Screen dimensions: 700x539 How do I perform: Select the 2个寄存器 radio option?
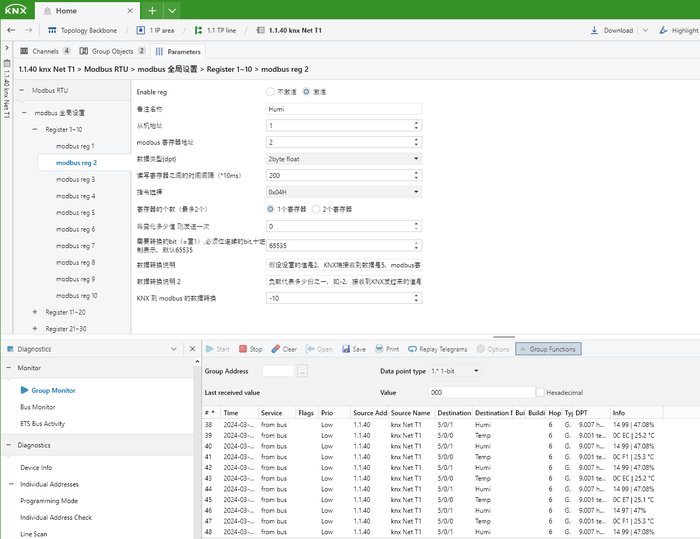pos(316,209)
